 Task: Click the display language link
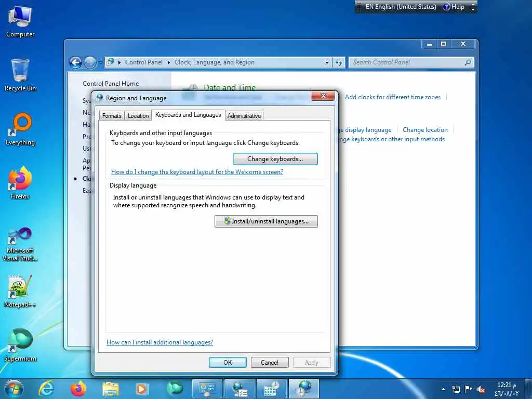click(365, 129)
